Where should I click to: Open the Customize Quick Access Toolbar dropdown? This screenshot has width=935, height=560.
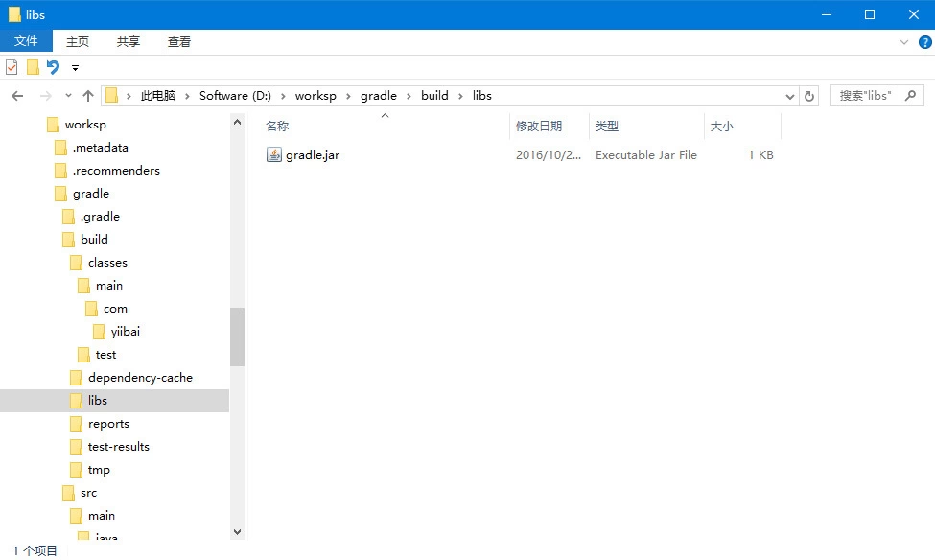click(x=75, y=68)
